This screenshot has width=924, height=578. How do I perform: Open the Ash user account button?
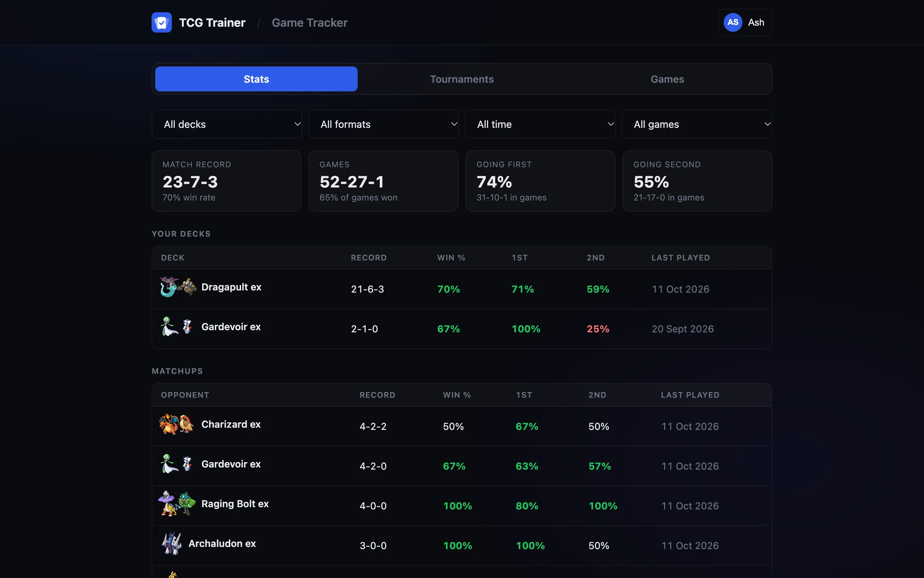(745, 22)
